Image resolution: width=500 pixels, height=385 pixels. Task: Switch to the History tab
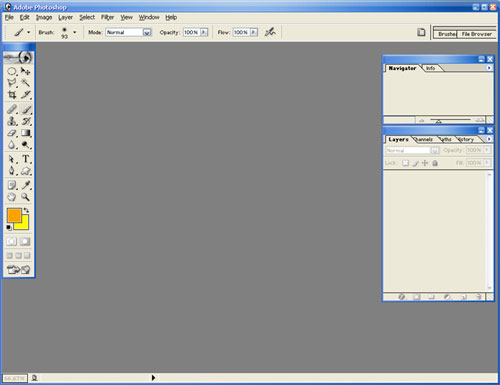click(x=466, y=139)
